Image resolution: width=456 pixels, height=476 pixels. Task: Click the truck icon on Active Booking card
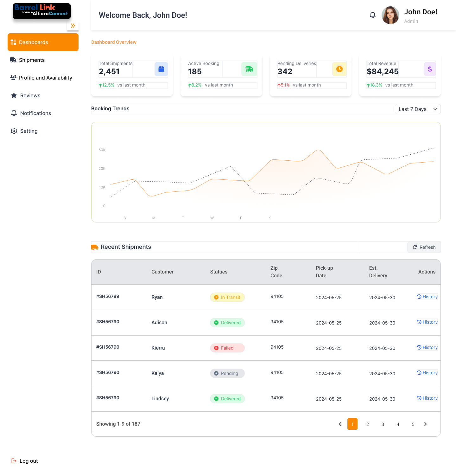click(x=249, y=69)
